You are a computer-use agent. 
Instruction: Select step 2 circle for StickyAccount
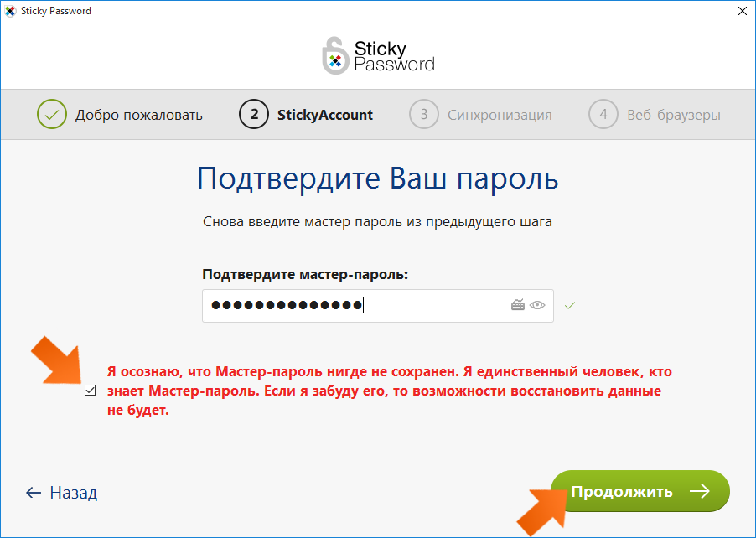click(254, 114)
